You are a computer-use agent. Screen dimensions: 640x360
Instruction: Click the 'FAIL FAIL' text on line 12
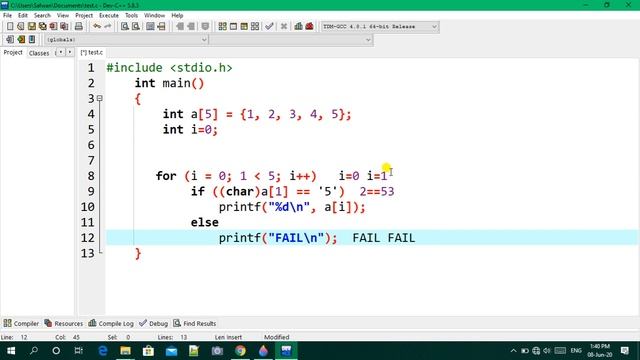click(384, 238)
